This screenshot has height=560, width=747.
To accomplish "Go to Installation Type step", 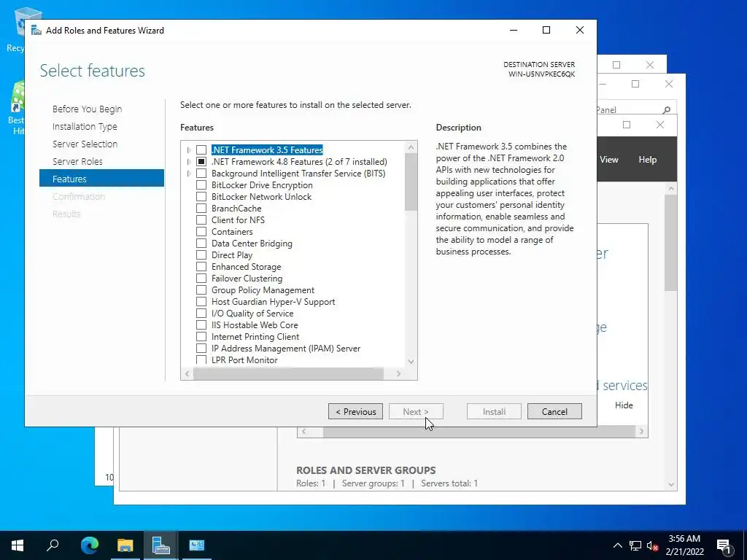I will pyautogui.click(x=85, y=127).
